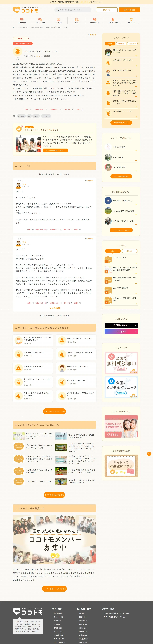Open the 全国の無料相談窓口 banner
This screenshot has height=644, width=153.
tap(121, 363)
